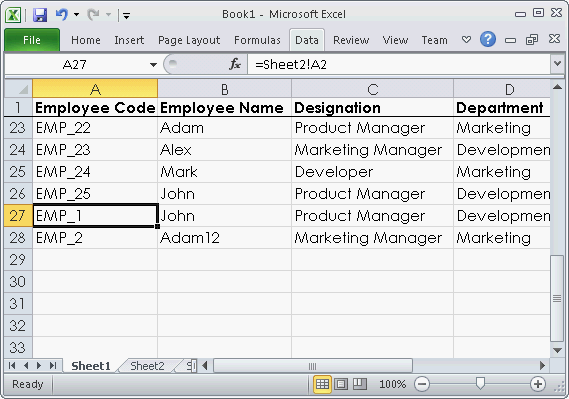Viewport: 569px width, 399px height.
Task: Click the Undo arrow icon
Action: coord(61,15)
